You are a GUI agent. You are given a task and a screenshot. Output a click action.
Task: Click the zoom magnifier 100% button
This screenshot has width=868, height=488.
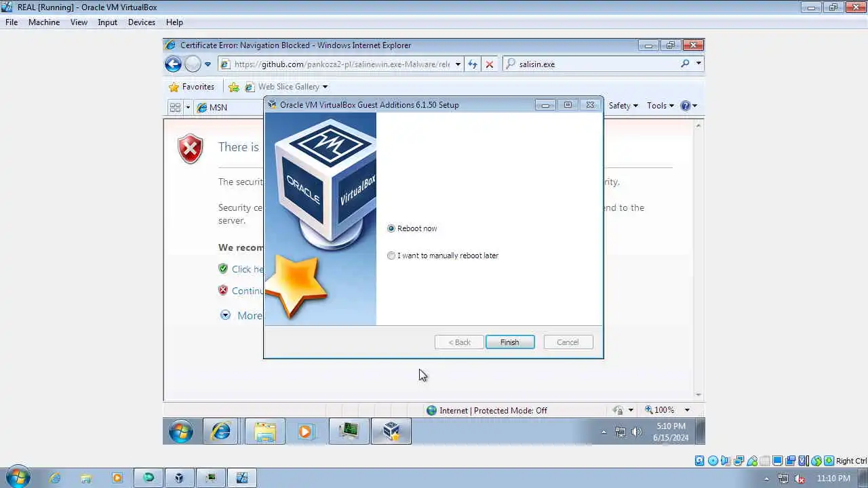pyautogui.click(x=659, y=410)
